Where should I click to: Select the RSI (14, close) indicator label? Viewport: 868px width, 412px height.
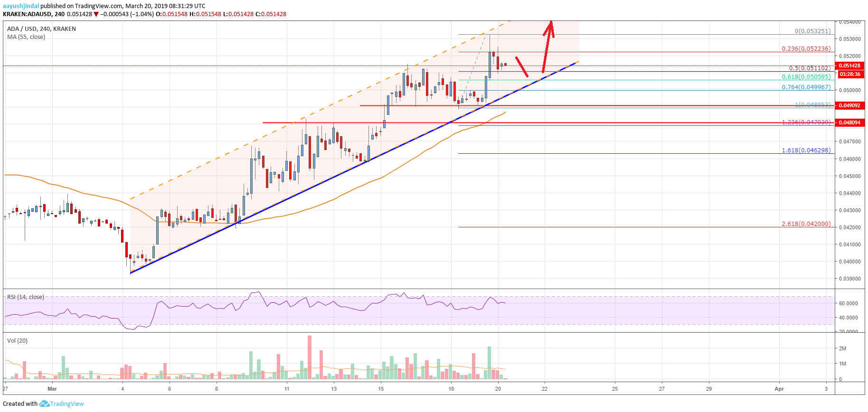26,297
